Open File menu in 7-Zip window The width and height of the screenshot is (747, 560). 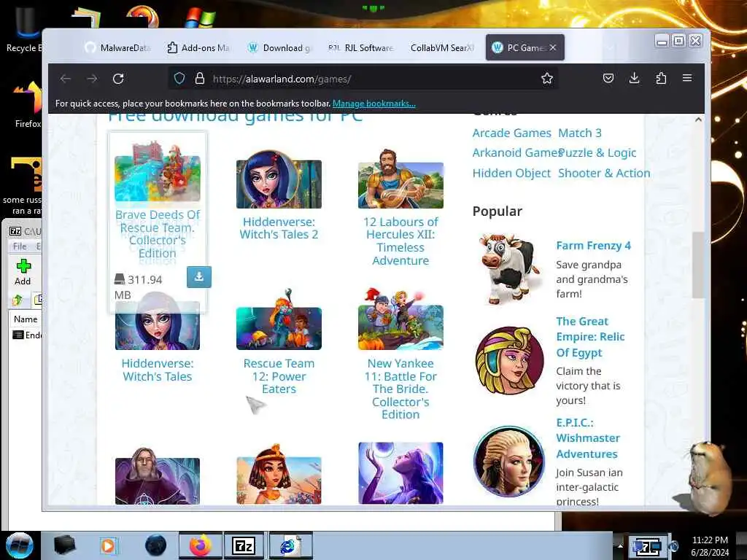(20, 246)
